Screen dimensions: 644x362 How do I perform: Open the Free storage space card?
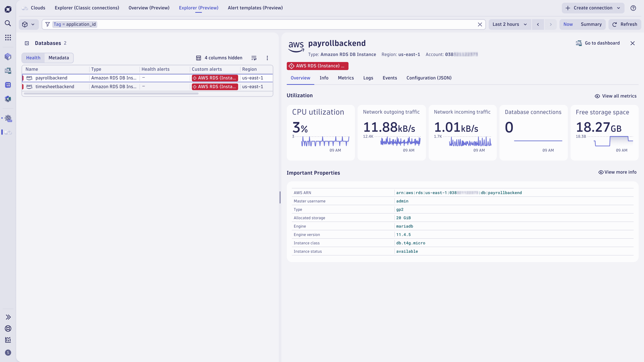(604, 133)
